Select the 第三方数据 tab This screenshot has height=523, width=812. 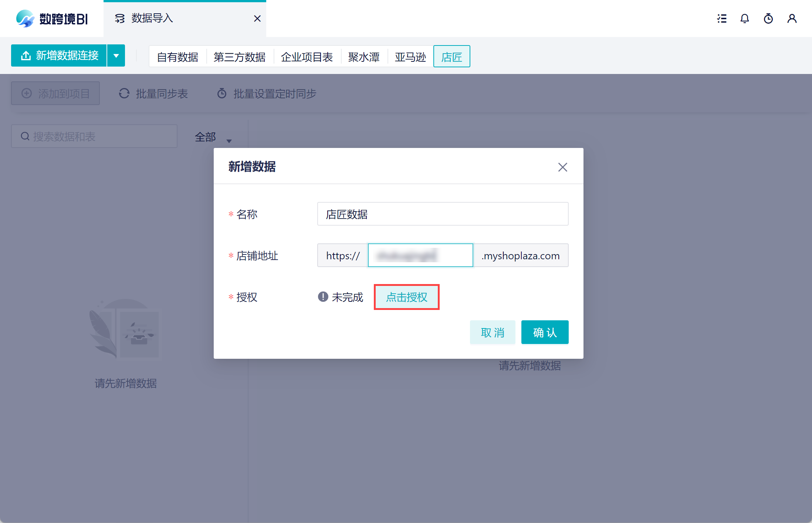click(240, 57)
